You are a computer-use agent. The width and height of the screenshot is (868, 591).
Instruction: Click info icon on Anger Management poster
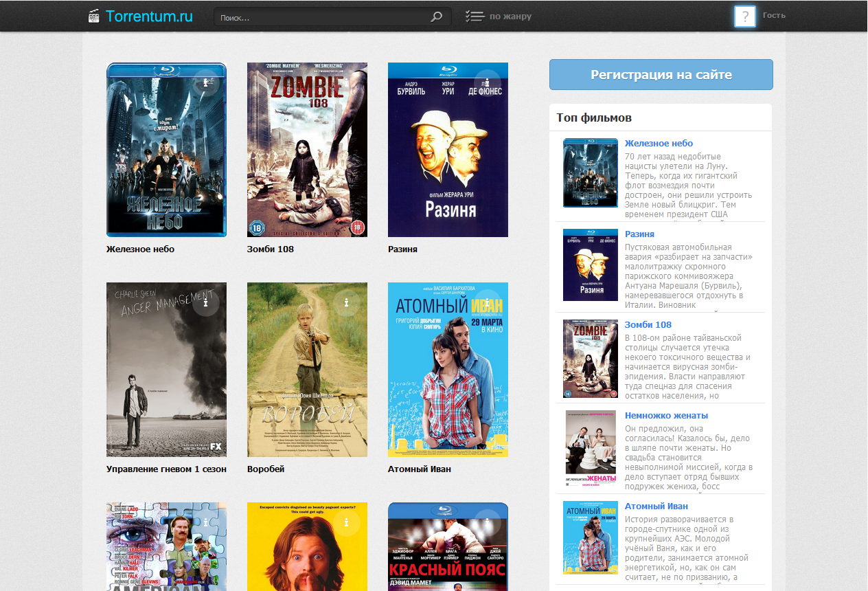click(206, 303)
